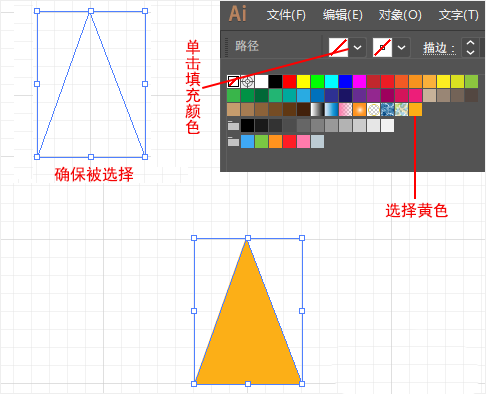Choose the white swatch in the top row
The height and width of the screenshot is (394, 486).
[x=261, y=81]
